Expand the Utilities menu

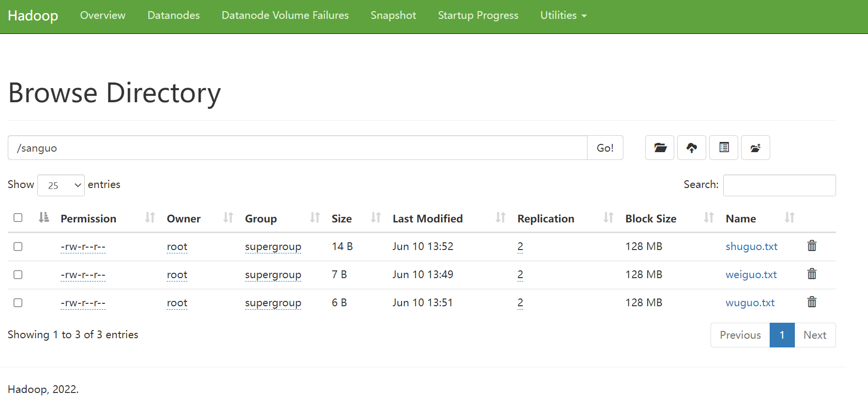click(563, 16)
